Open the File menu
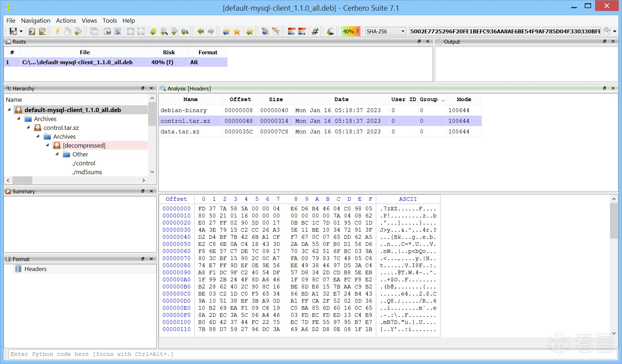Screen dimensions: 622x364 click(x=11, y=21)
